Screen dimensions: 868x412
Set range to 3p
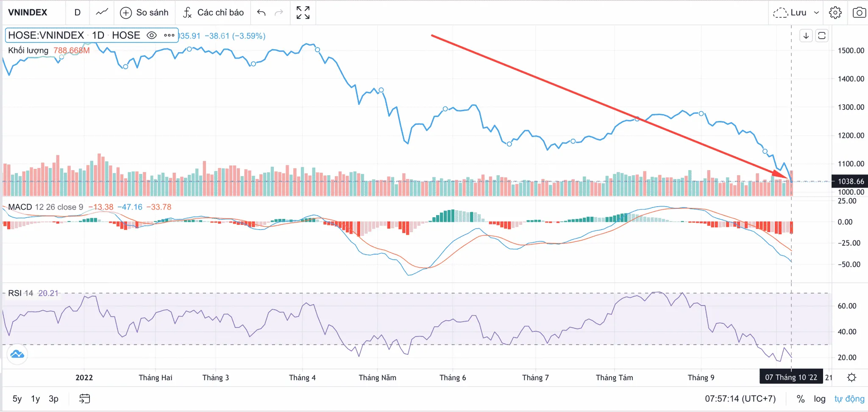pos(53,399)
